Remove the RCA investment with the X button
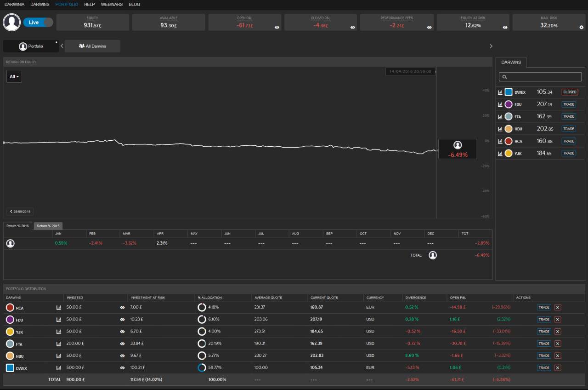This screenshot has height=390, width=588. [x=558, y=307]
